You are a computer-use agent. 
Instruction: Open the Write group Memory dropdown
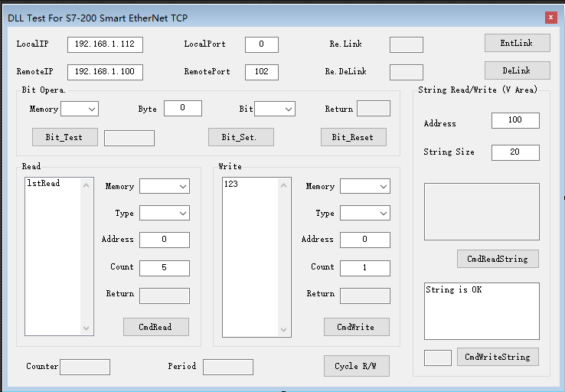[x=365, y=186]
